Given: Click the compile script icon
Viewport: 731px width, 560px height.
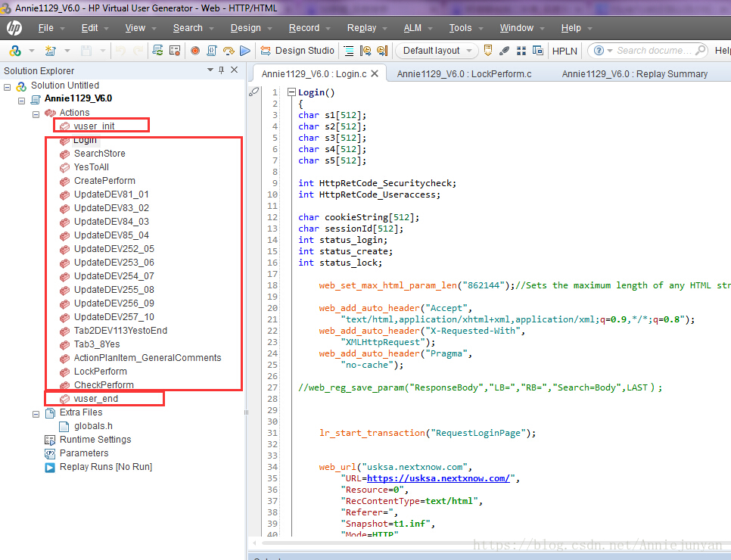Looking at the screenshot, I should click(x=212, y=51).
